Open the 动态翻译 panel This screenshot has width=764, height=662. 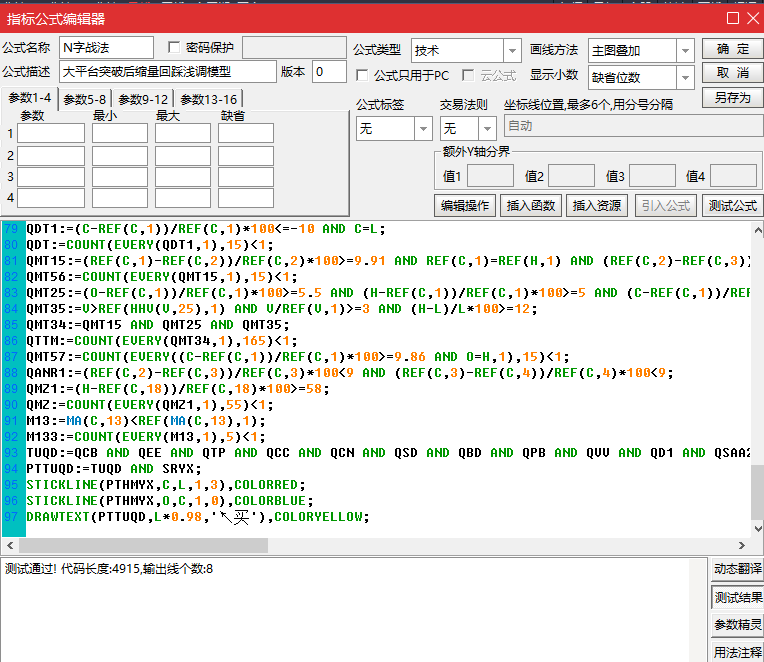737,569
